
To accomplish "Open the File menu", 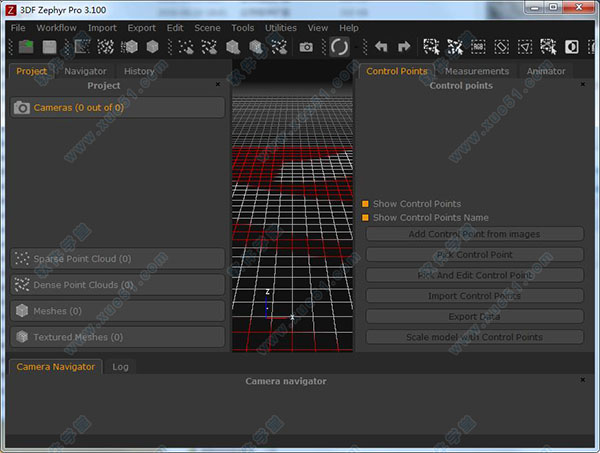I will click(18, 28).
